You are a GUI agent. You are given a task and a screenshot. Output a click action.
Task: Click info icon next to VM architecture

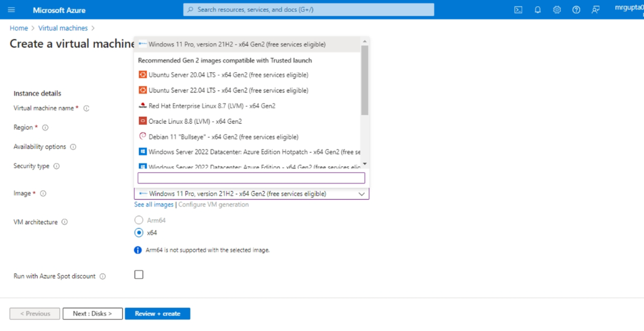pos(65,222)
